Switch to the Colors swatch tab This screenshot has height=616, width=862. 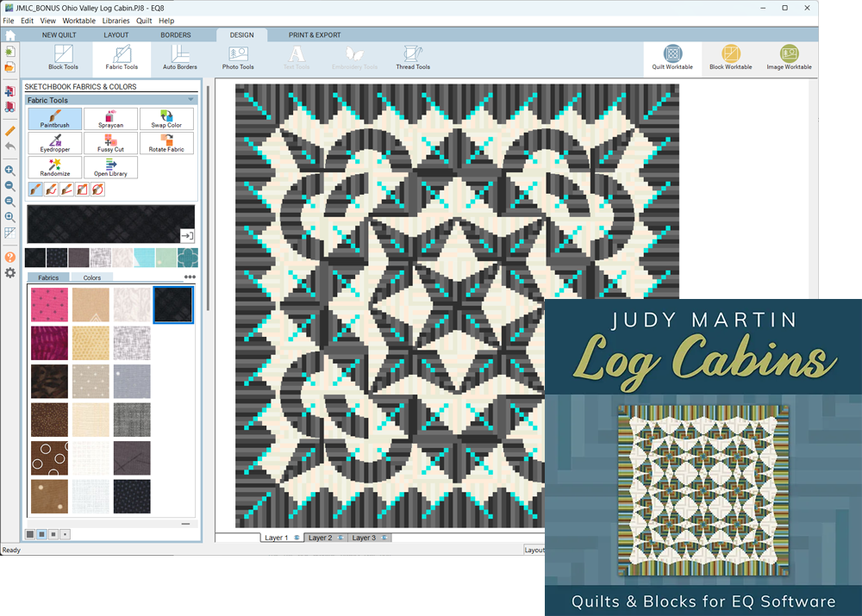pos(91,277)
